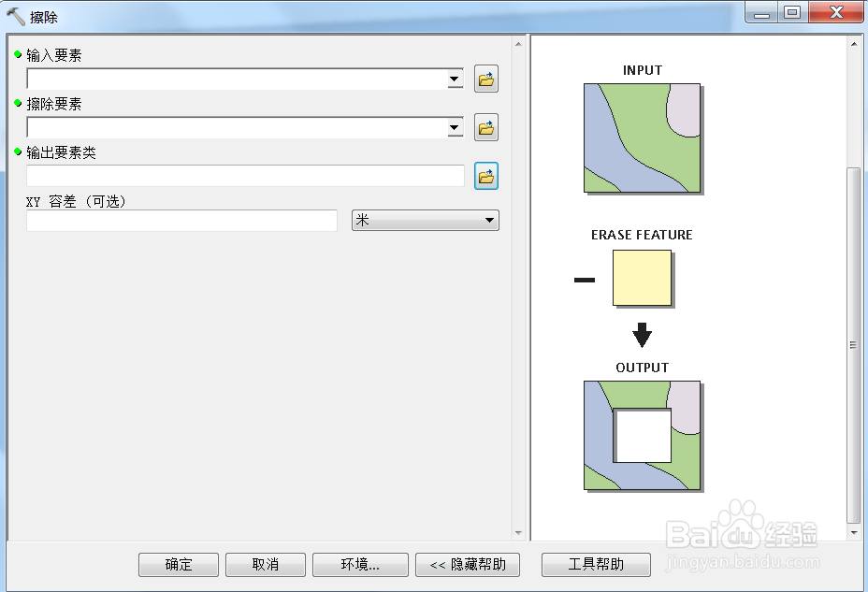Click the 擦除要素 label
The height and width of the screenshot is (592, 868).
pyautogui.click(x=53, y=104)
